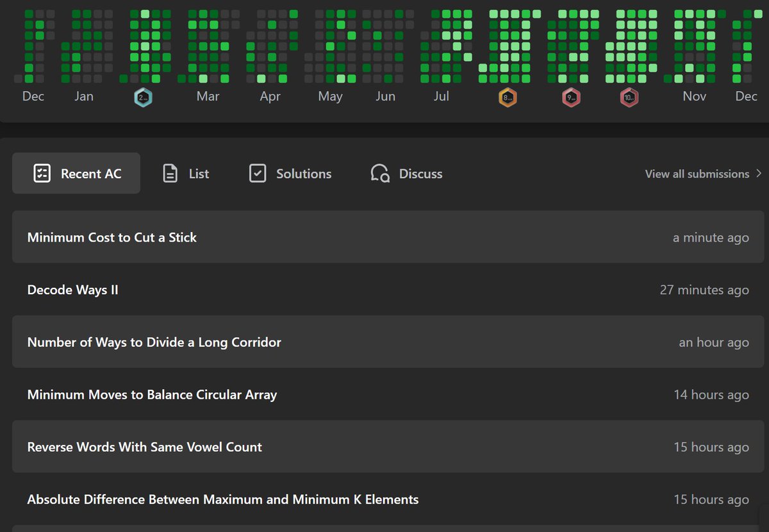The width and height of the screenshot is (769, 532).
Task: Click the 'a minute ago' timestamp
Action: [x=711, y=238]
